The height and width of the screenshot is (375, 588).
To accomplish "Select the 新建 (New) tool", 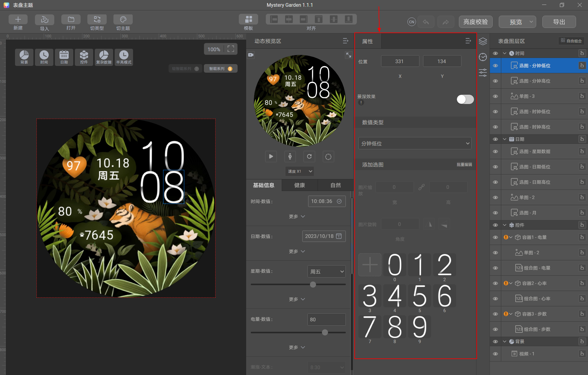I will pos(18,22).
